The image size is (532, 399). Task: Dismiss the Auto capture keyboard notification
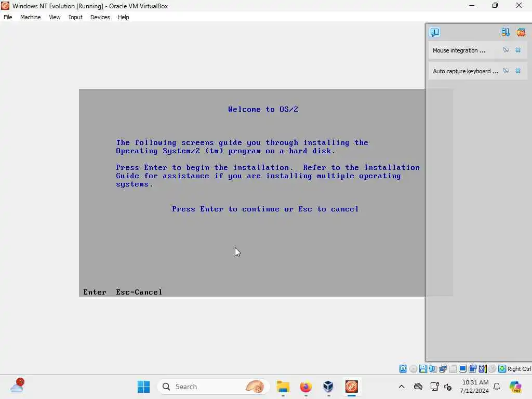(x=518, y=71)
